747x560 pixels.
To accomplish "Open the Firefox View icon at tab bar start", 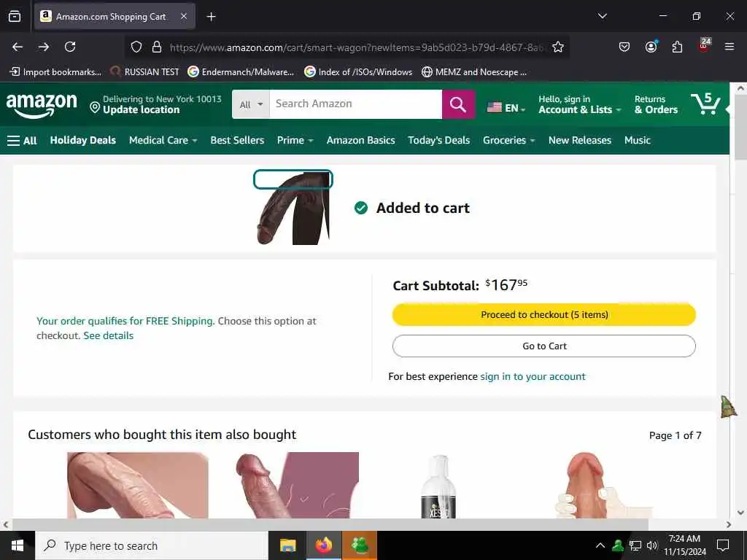I will [15, 17].
